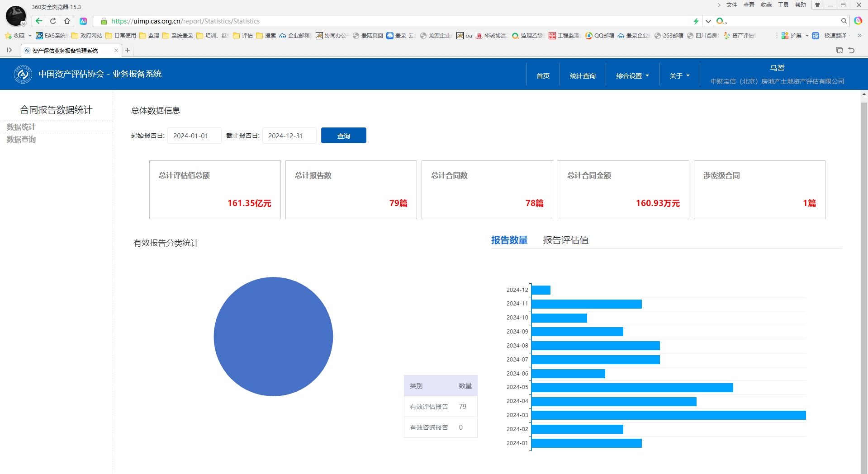The height and width of the screenshot is (474, 868).
Task: Open 数据查询 in the left sidebar
Action: (21, 139)
